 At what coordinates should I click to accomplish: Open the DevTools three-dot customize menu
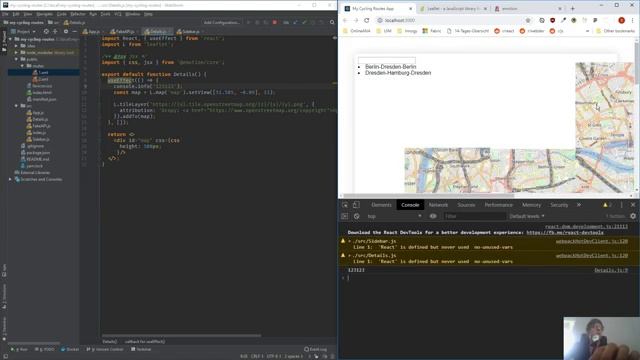tap(621, 205)
